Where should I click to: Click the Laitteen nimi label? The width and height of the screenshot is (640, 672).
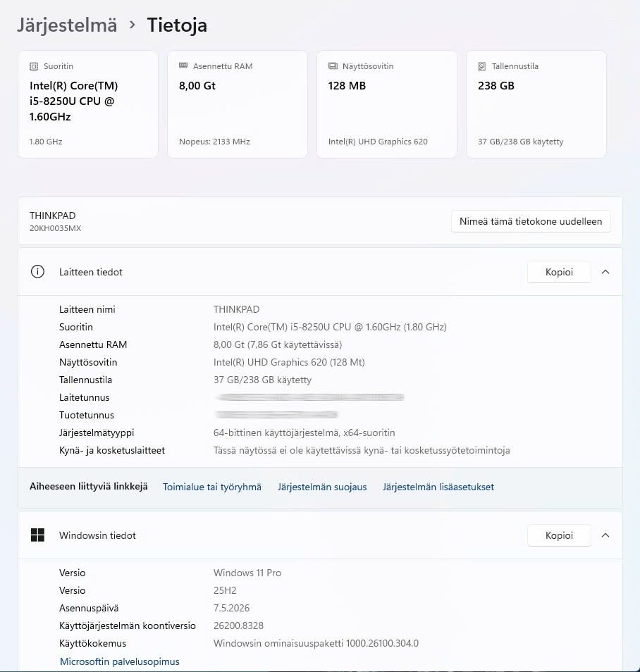click(x=87, y=309)
